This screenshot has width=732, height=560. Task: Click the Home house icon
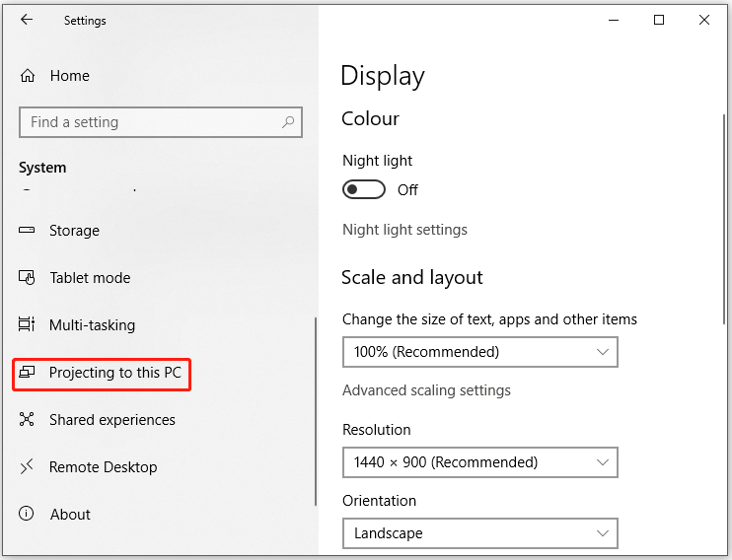click(x=28, y=76)
